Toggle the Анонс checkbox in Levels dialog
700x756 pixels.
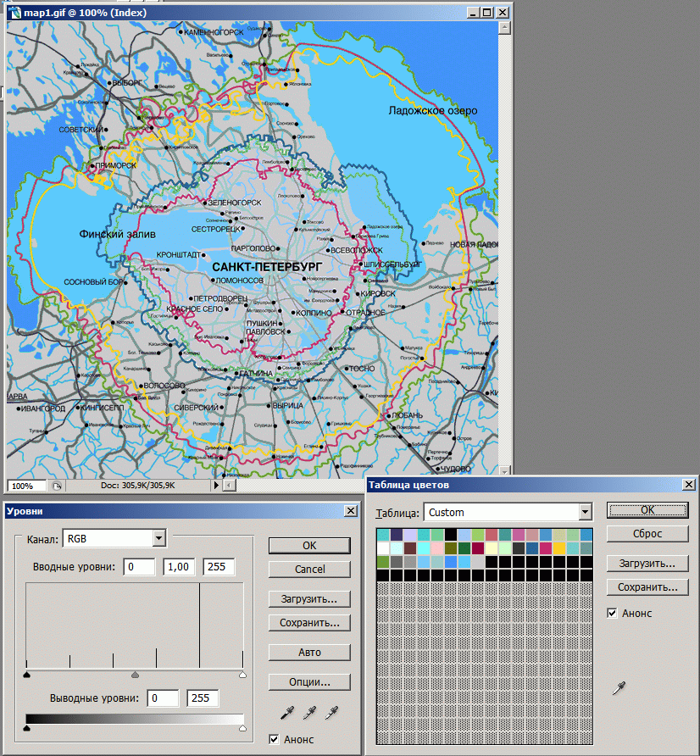[x=274, y=739]
